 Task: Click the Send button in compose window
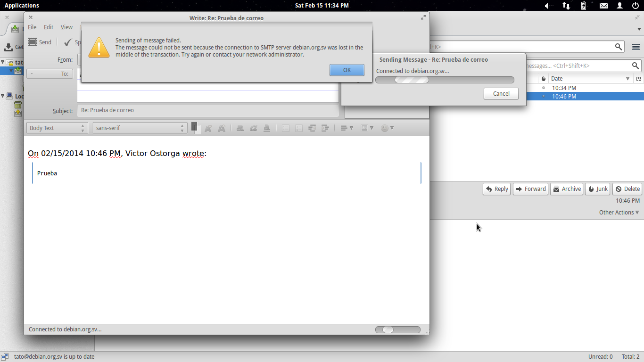(40, 42)
